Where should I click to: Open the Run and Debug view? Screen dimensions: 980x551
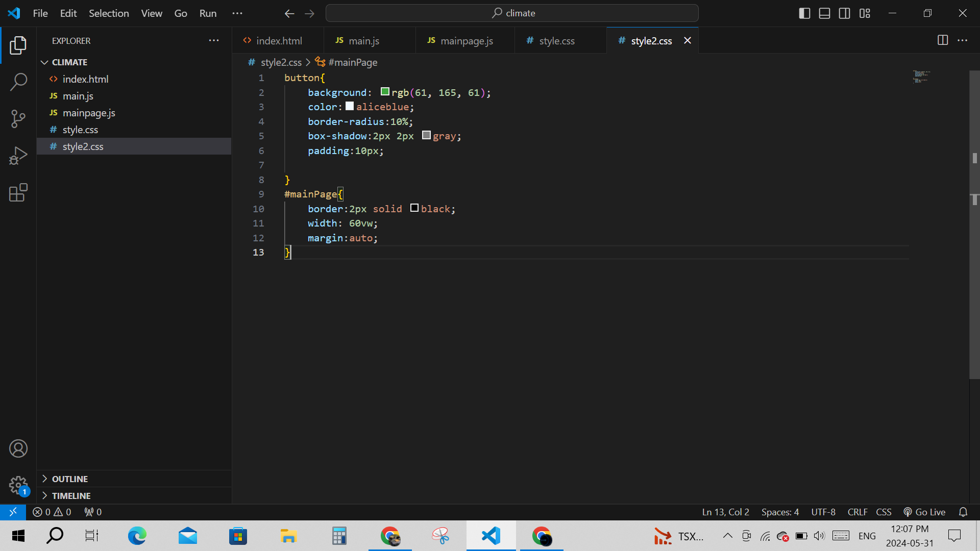(x=18, y=156)
